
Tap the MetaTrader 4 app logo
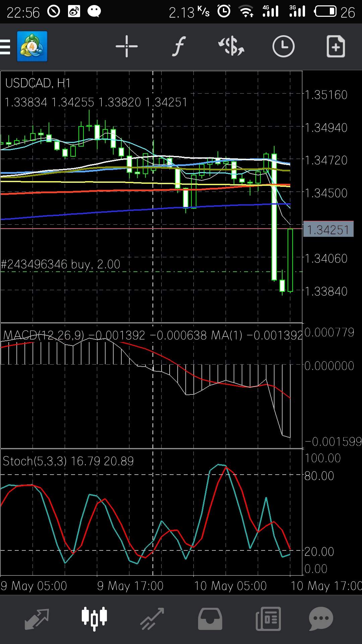tap(32, 46)
